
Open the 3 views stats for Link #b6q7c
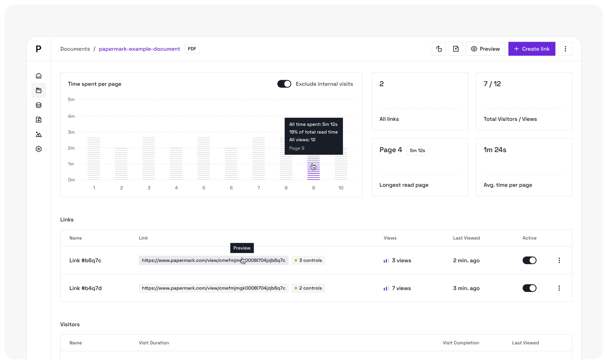coord(397,260)
